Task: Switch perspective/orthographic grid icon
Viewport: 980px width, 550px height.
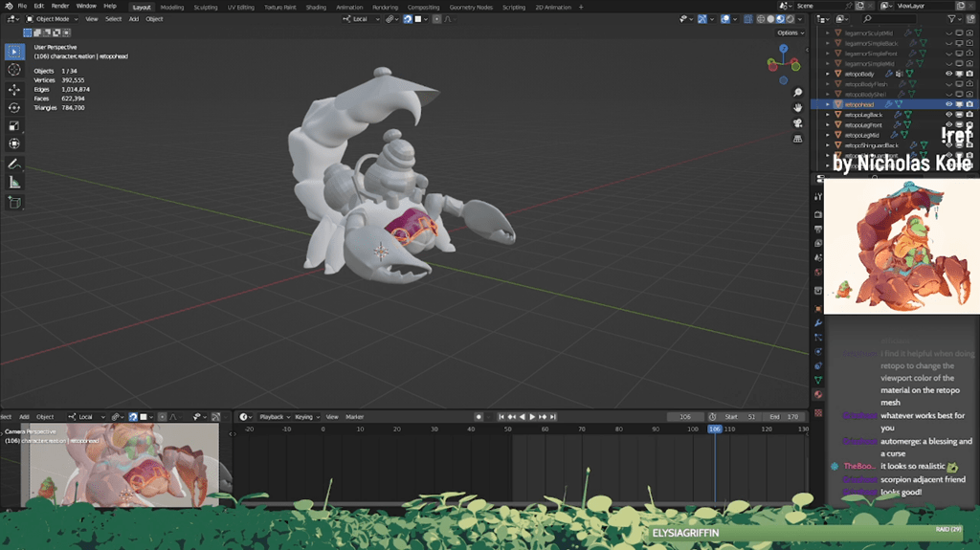Action: [797, 139]
